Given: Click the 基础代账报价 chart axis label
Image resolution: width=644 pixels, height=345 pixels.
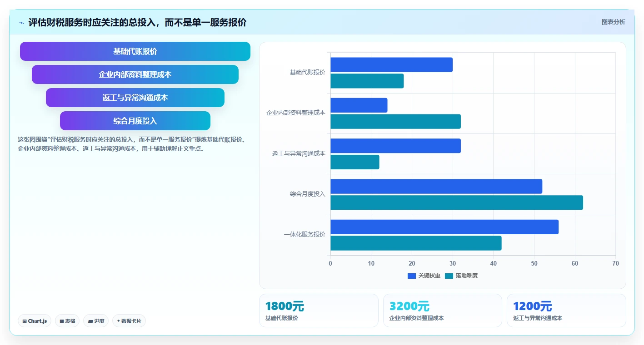Looking at the screenshot, I should pyautogui.click(x=308, y=72).
